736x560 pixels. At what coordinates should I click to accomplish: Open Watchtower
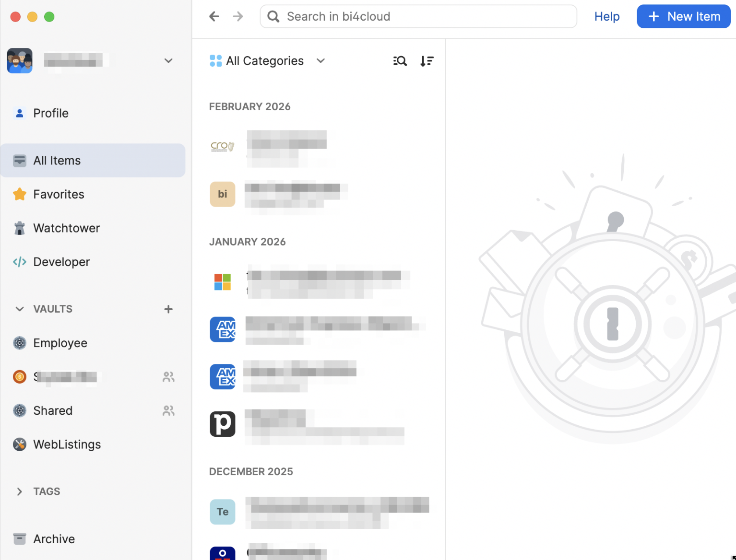point(93,228)
